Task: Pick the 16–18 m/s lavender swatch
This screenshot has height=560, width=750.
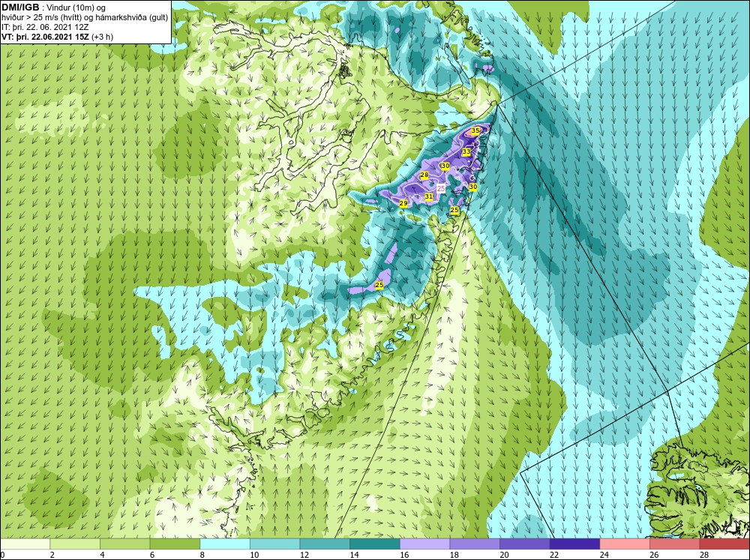Action: pos(424,544)
